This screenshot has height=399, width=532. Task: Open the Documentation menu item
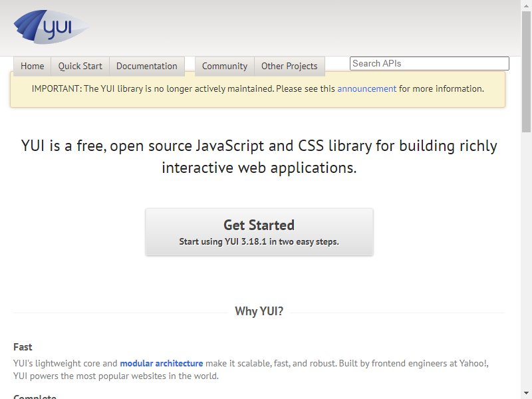pos(146,66)
